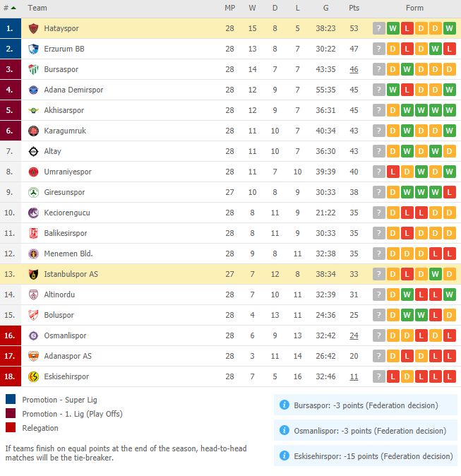Click the blue Promotion Super Lig legend square

(x=11, y=399)
